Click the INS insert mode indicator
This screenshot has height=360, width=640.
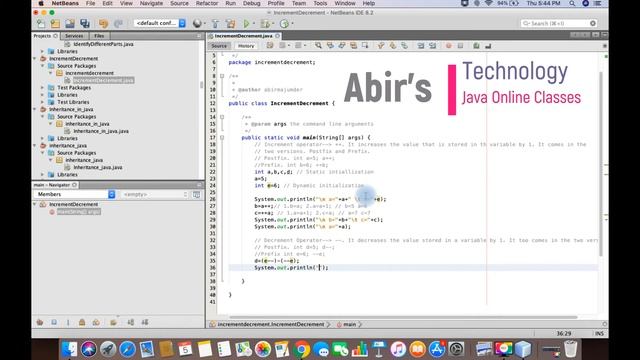pos(599,333)
